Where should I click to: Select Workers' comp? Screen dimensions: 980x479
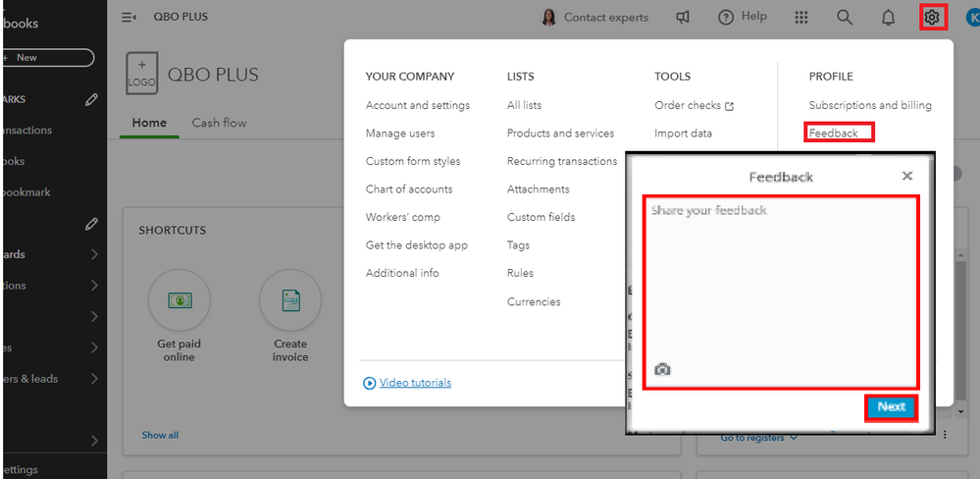402,217
